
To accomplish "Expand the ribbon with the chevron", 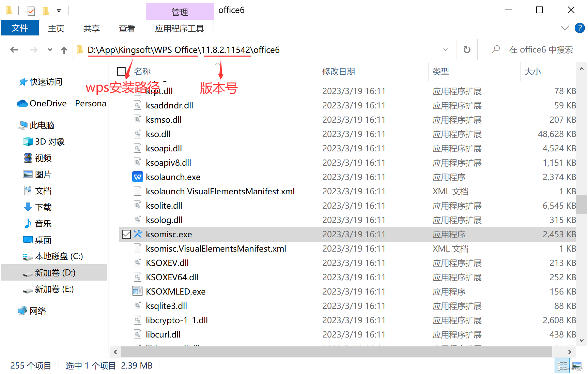I will 565,28.
